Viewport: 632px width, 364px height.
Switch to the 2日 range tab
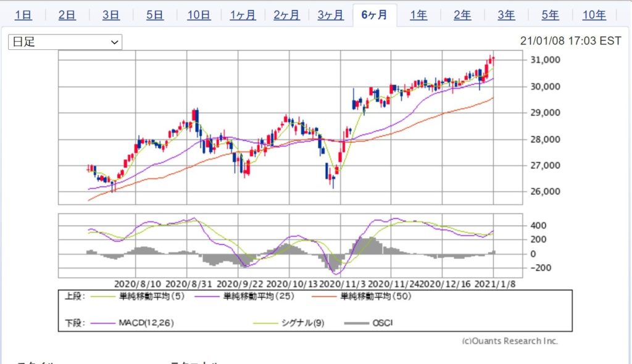67,15
